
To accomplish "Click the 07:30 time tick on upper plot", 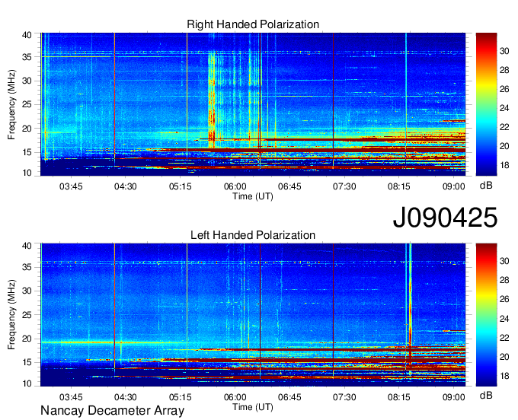I will point(344,186).
